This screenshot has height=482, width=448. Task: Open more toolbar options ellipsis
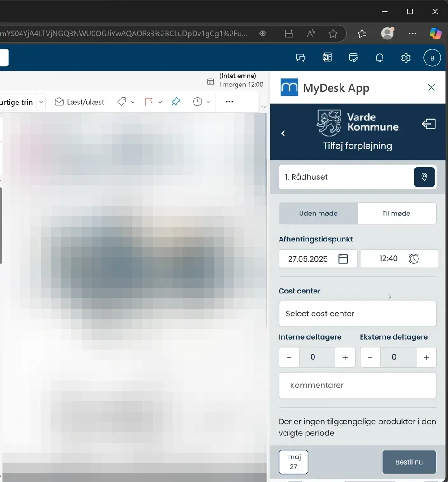[229, 101]
